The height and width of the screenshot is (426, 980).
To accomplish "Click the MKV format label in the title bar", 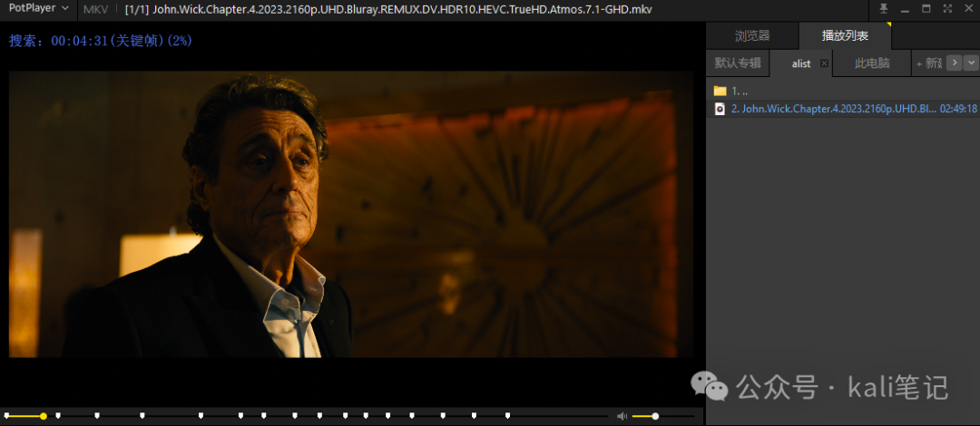I will point(96,9).
